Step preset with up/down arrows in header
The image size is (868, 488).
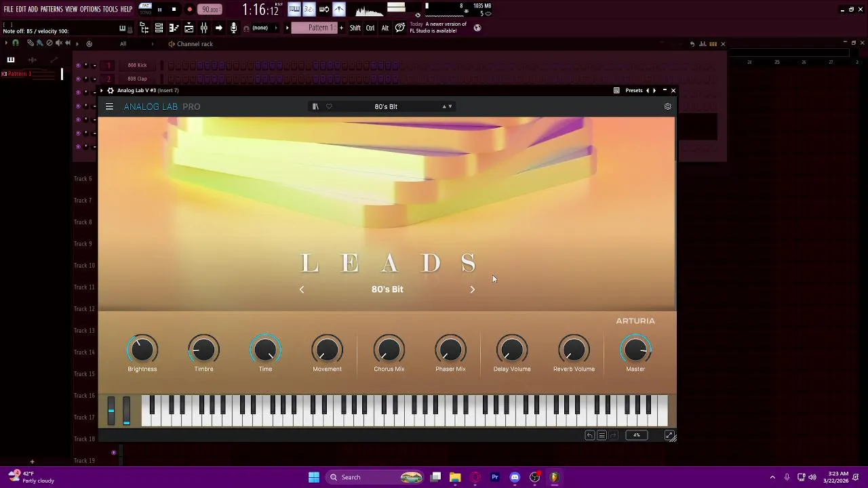point(448,106)
